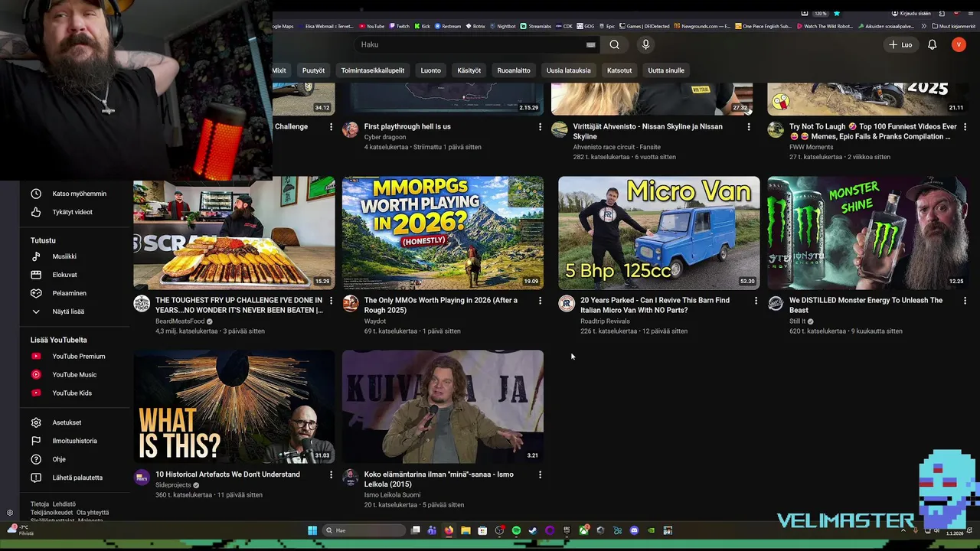980x551 pixels.
Task: Select the Katsotut filter chip
Action: pos(619,70)
